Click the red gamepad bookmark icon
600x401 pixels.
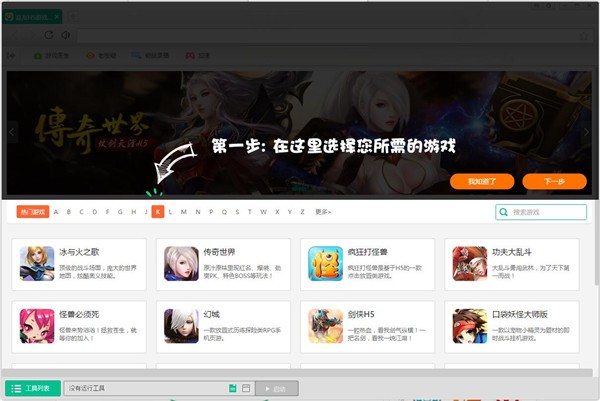[x=190, y=56]
